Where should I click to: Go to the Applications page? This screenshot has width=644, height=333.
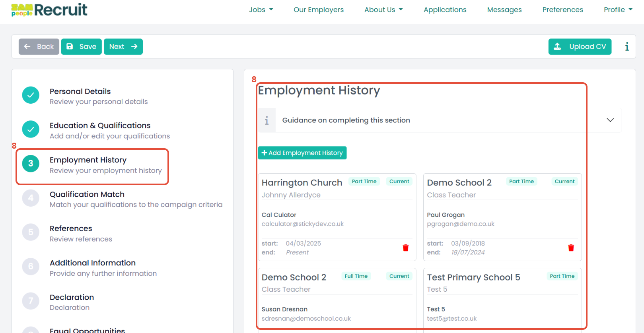tap(445, 10)
